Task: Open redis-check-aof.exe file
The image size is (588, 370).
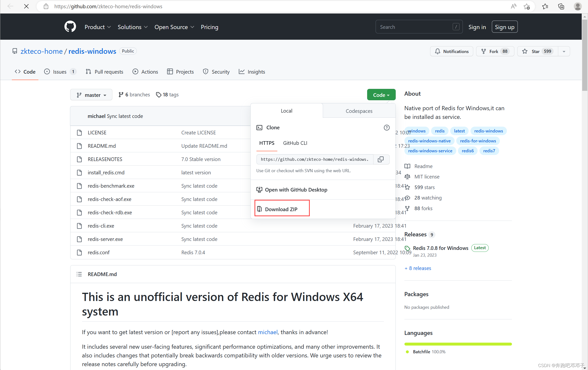Action: [109, 199]
